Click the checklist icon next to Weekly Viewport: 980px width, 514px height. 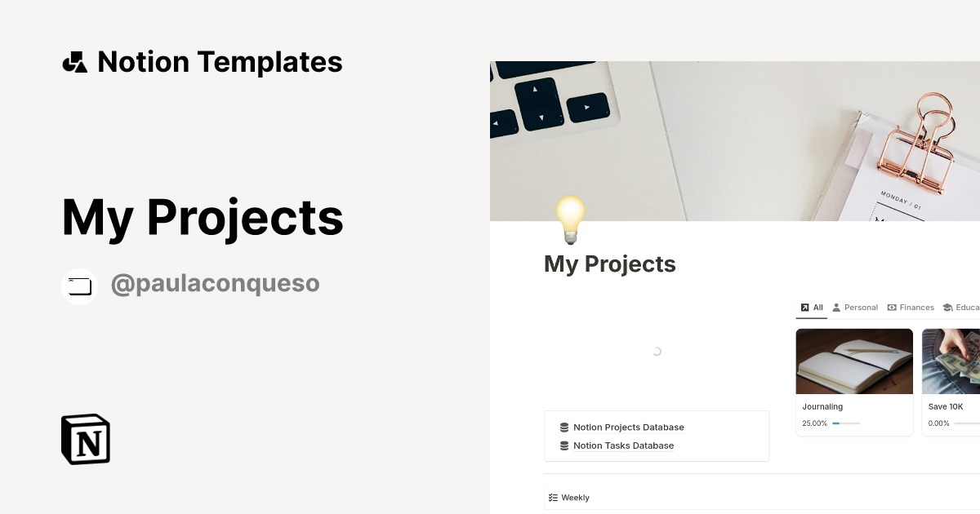coord(554,497)
